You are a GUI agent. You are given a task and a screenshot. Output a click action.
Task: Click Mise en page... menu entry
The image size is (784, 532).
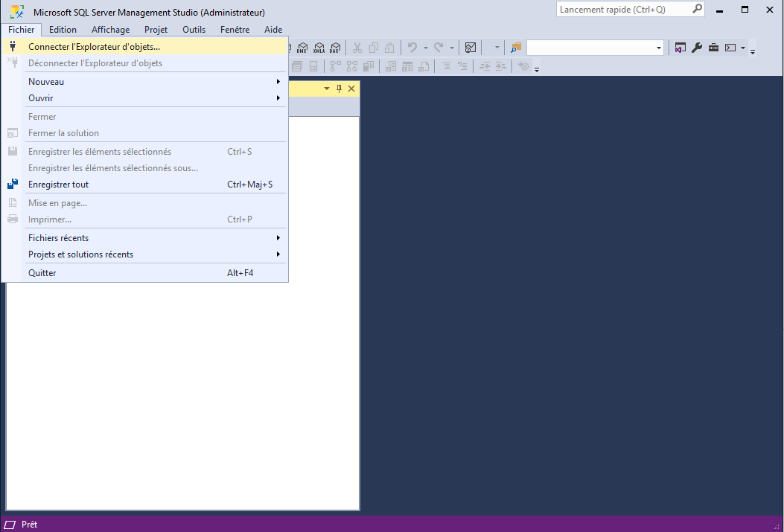[145, 203]
